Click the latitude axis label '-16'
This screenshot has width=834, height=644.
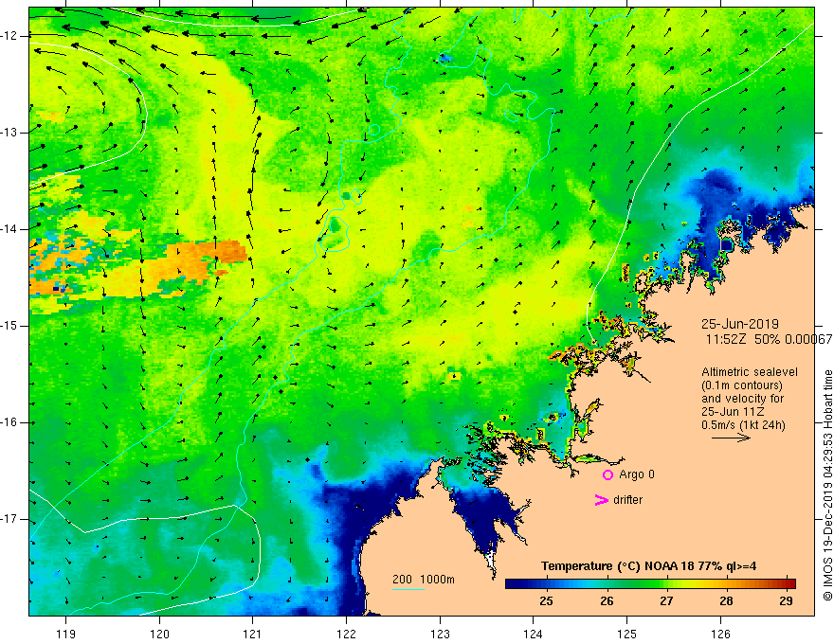pyautogui.click(x=9, y=422)
